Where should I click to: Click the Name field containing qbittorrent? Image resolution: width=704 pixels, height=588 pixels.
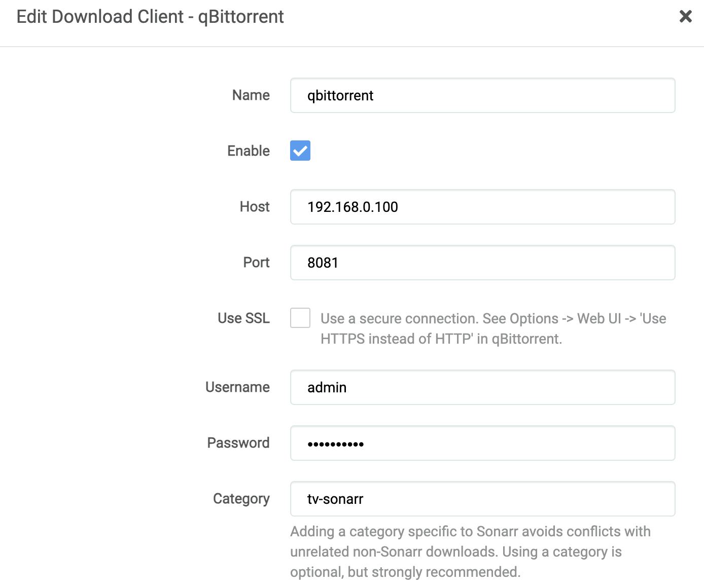[x=482, y=95]
